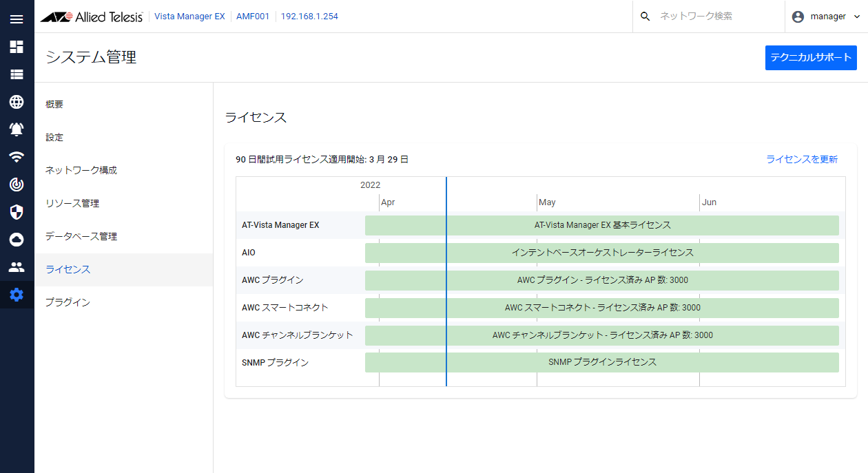
Task: Select プラグイン in the side menu
Action: 68,302
